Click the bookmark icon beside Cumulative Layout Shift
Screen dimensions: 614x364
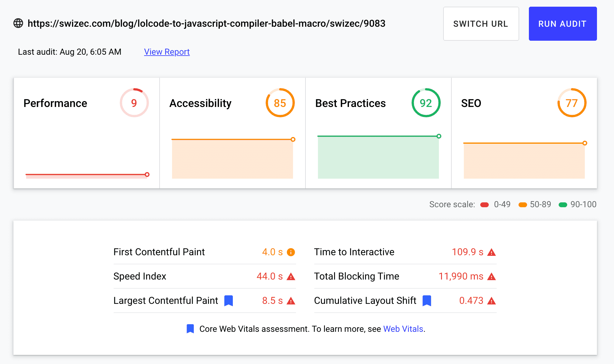tap(427, 301)
